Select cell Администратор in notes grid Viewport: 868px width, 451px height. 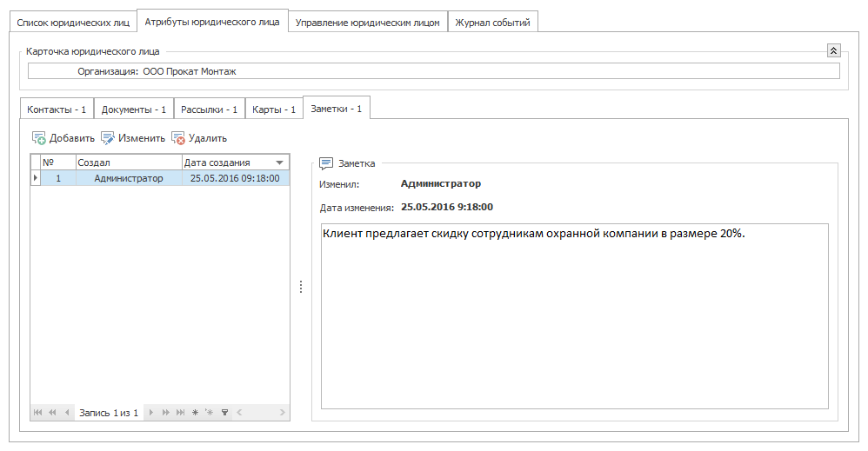(129, 178)
